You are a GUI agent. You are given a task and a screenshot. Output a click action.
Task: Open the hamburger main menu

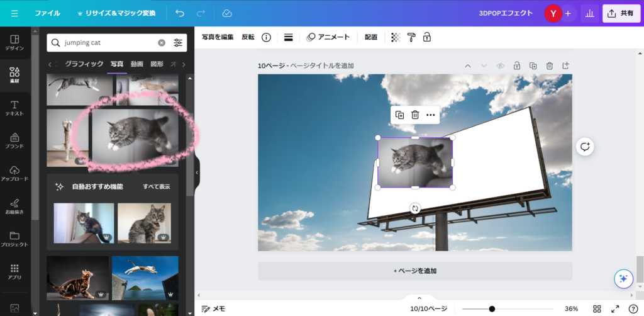click(15, 13)
